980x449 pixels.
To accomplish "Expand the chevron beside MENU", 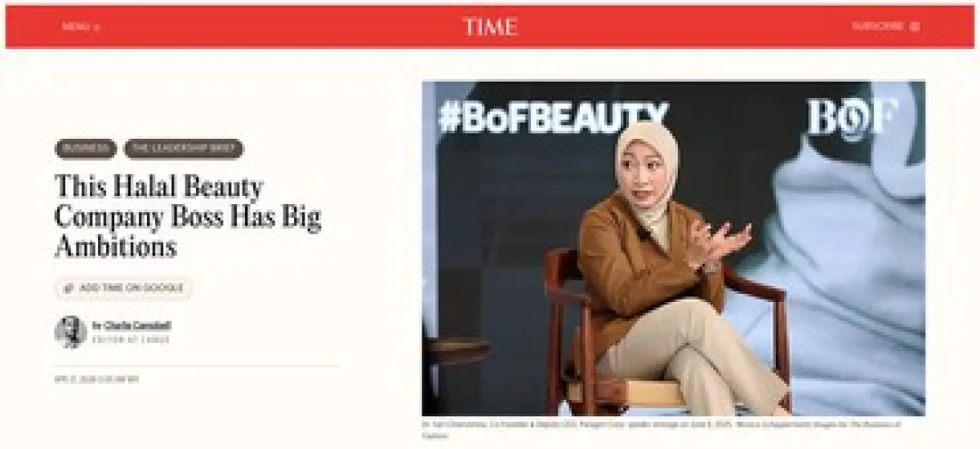I will coord(96,27).
